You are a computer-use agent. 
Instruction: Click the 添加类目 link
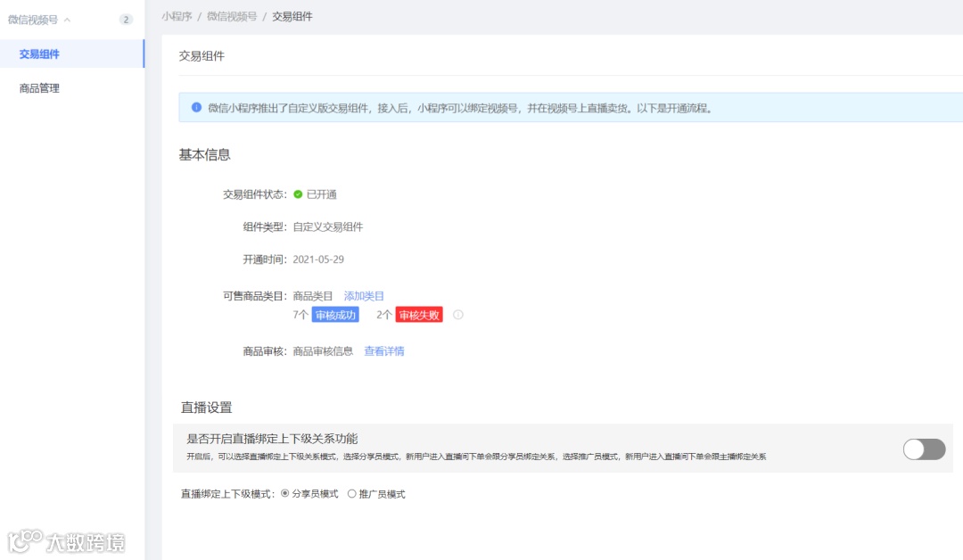[x=364, y=296]
